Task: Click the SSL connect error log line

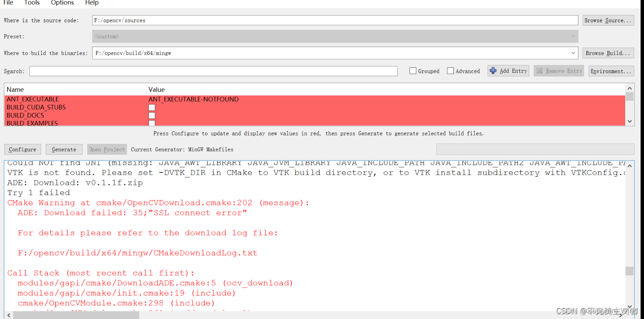Action: pos(132,213)
